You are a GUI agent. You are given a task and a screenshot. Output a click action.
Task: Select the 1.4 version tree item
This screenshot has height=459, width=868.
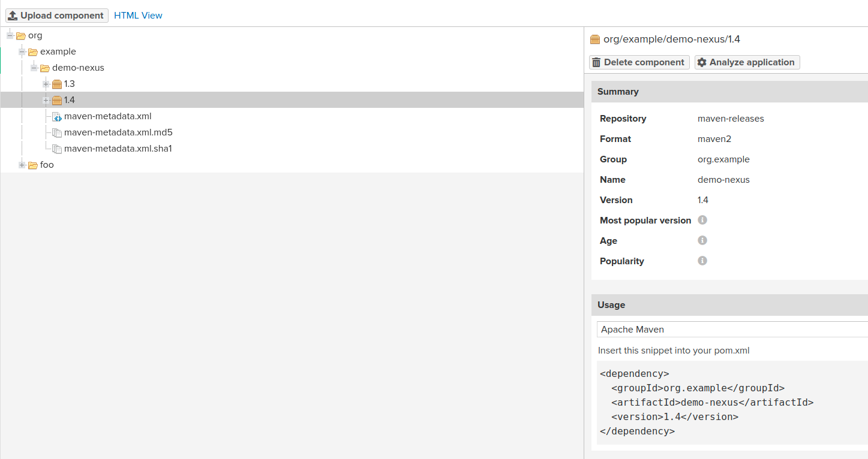coord(70,100)
